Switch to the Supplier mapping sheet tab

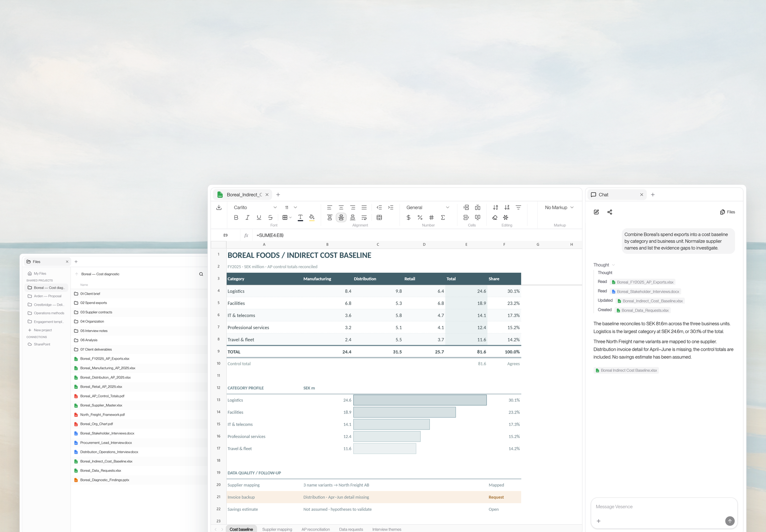point(277,529)
